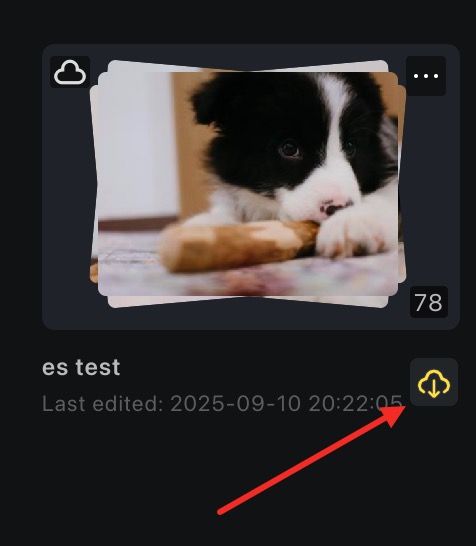Click the chew stick in the cover photo
The height and width of the screenshot is (546, 476).
pyautogui.click(x=239, y=245)
